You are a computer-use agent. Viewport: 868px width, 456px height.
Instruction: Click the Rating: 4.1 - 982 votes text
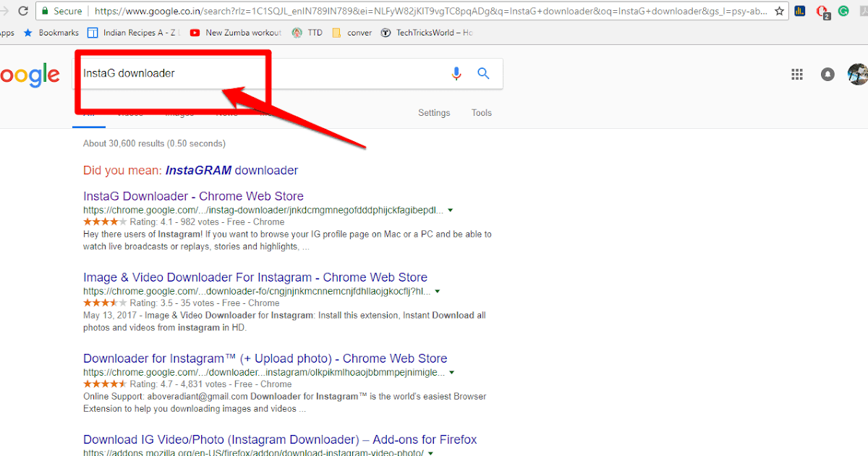tap(207, 222)
